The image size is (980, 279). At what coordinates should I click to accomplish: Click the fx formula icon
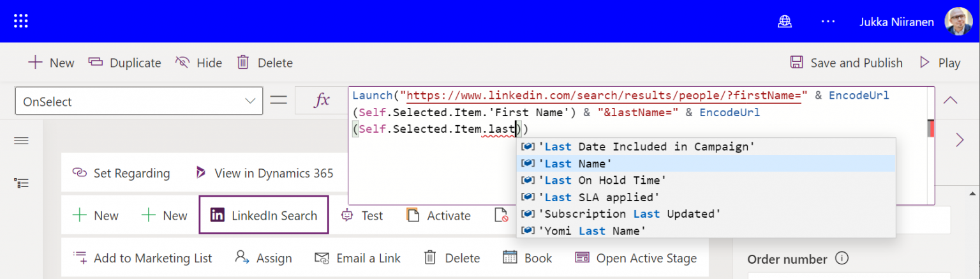coord(323,100)
